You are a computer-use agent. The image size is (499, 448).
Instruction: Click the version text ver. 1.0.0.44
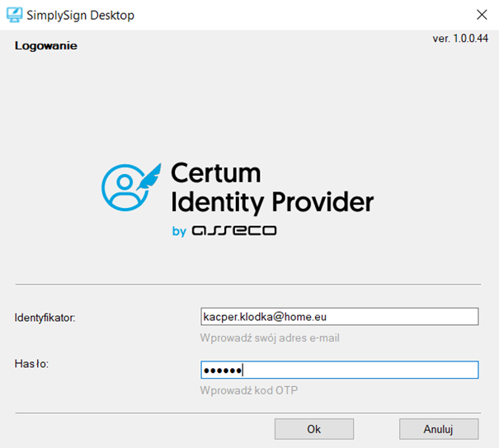click(x=460, y=39)
